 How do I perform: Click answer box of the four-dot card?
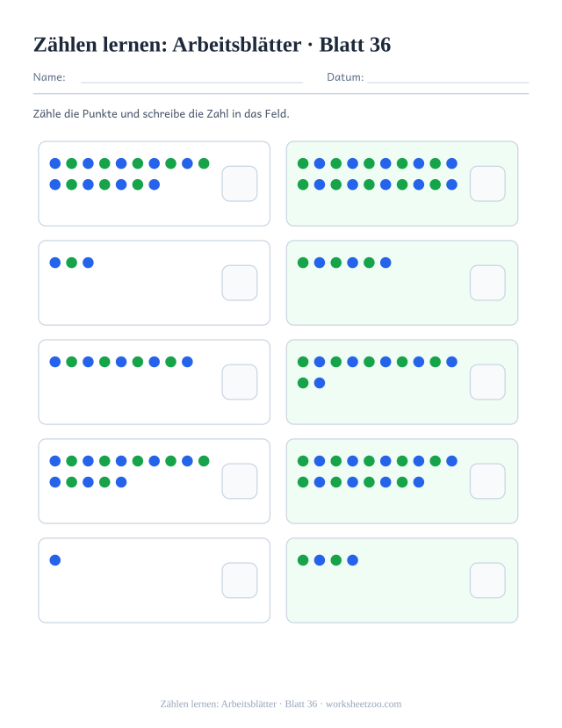pyautogui.click(x=487, y=580)
